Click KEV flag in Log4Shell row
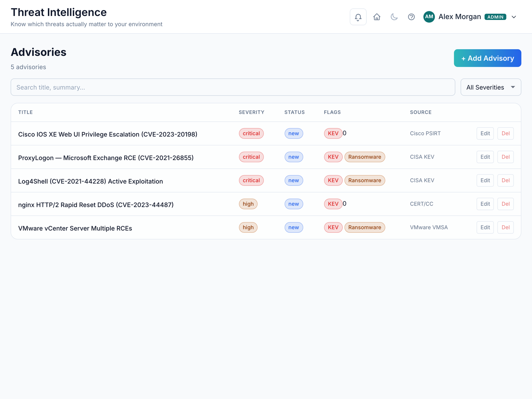532x399 pixels. 333,181
